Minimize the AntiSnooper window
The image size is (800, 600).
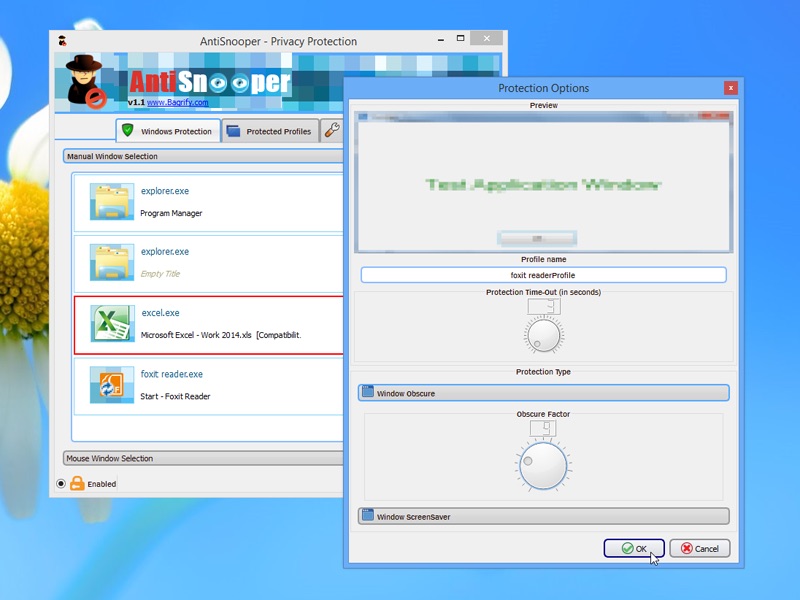(441, 39)
